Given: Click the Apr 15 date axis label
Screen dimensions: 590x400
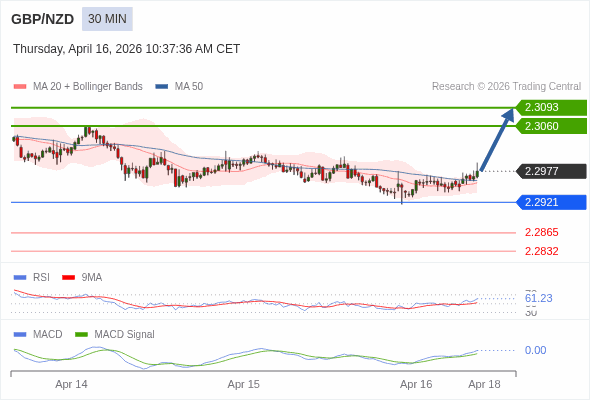Looking at the screenshot, I should point(243,384).
